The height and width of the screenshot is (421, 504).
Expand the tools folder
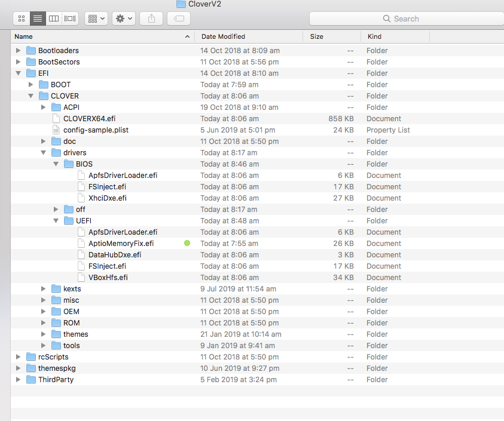[x=44, y=346]
